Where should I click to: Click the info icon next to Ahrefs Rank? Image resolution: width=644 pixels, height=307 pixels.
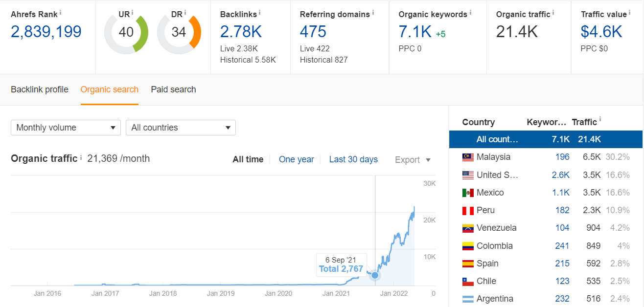[x=61, y=12]
